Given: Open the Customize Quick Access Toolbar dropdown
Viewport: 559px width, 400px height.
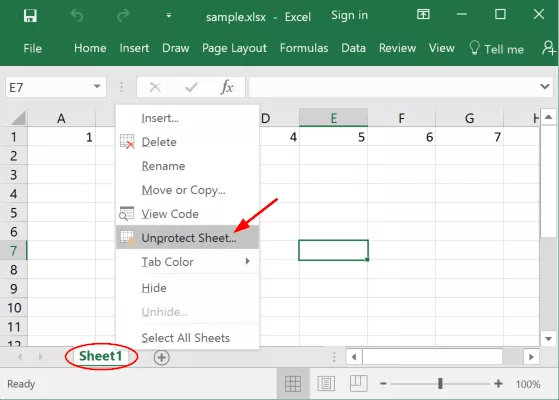Looking at the screenshot, I should pyautogui.click(x=169, y=15).
